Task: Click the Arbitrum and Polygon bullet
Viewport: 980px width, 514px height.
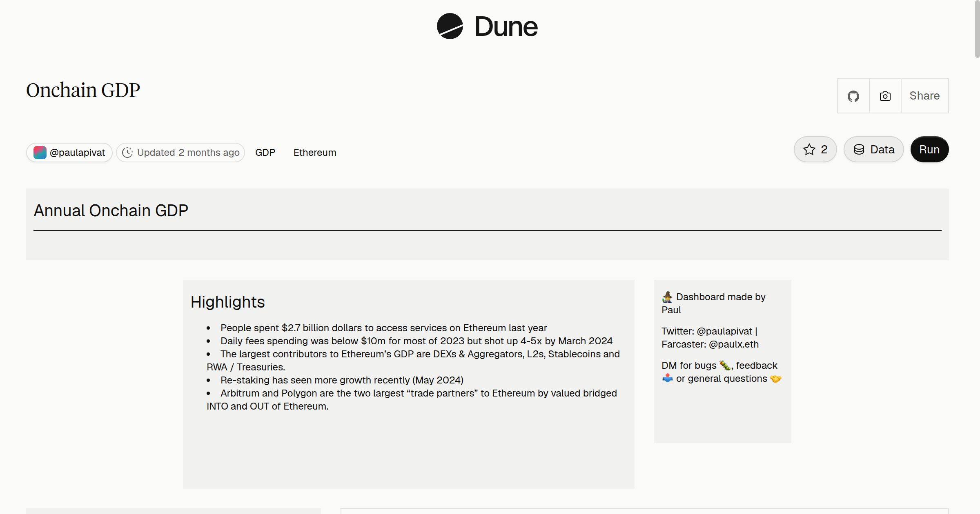Action: pyautogui.click(x=412, y=400)
